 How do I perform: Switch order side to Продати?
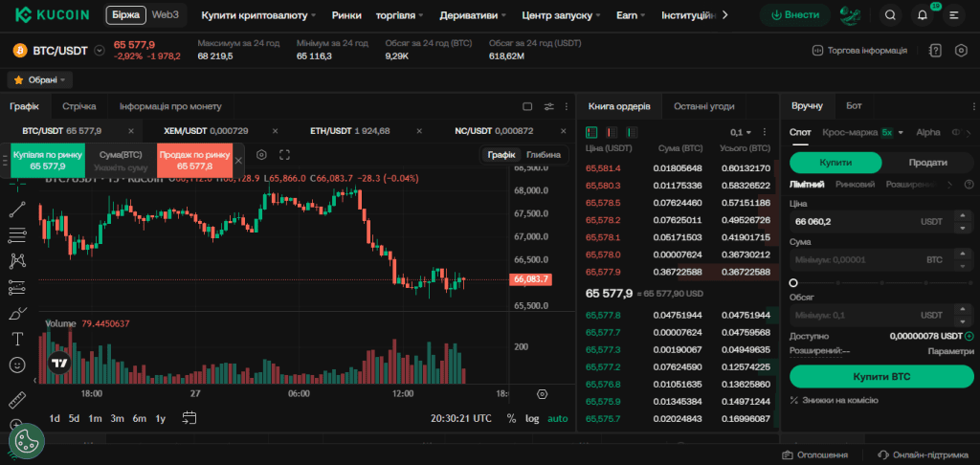coord(927,163)
